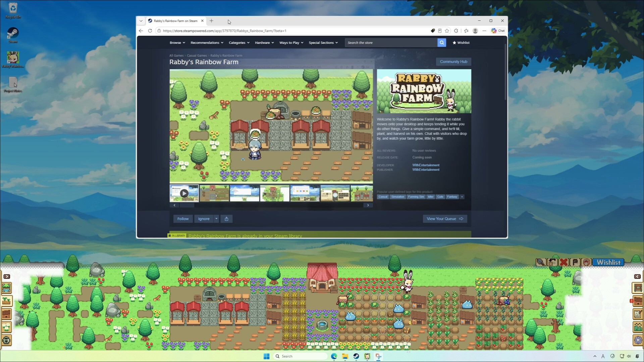Open the farm game settings gear
Image resolution: width=644 pixels, height=362 pixels.
638,340
